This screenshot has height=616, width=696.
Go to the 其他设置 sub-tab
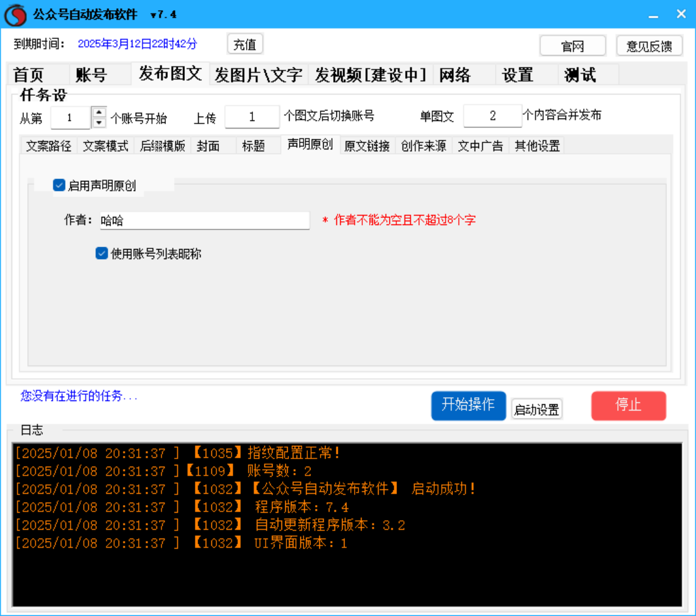(x=537, y=146)
